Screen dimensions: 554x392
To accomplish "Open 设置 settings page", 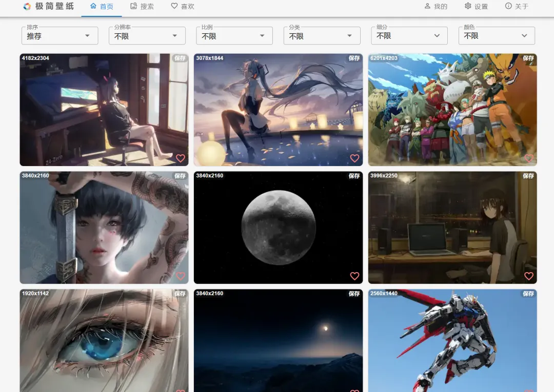I will coord(476,6).
